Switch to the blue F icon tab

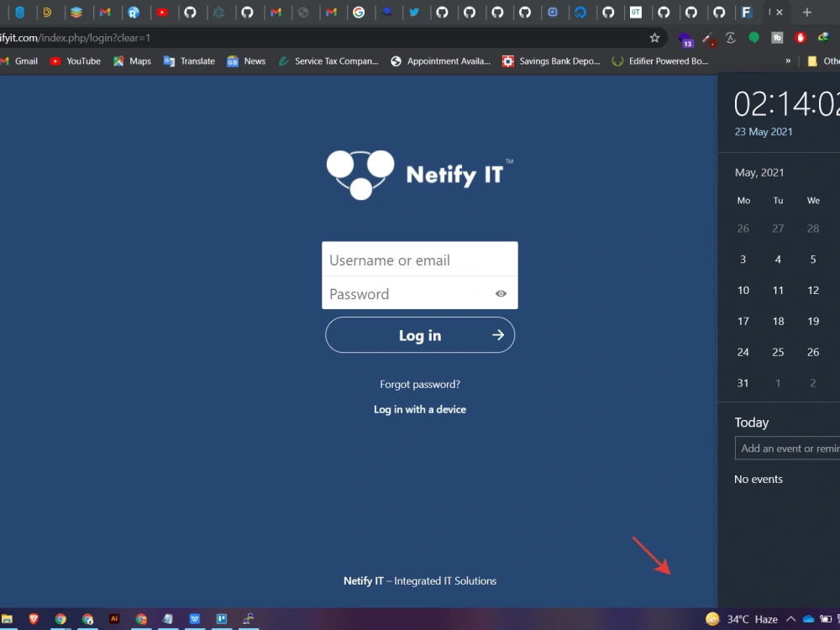point(746,13)
